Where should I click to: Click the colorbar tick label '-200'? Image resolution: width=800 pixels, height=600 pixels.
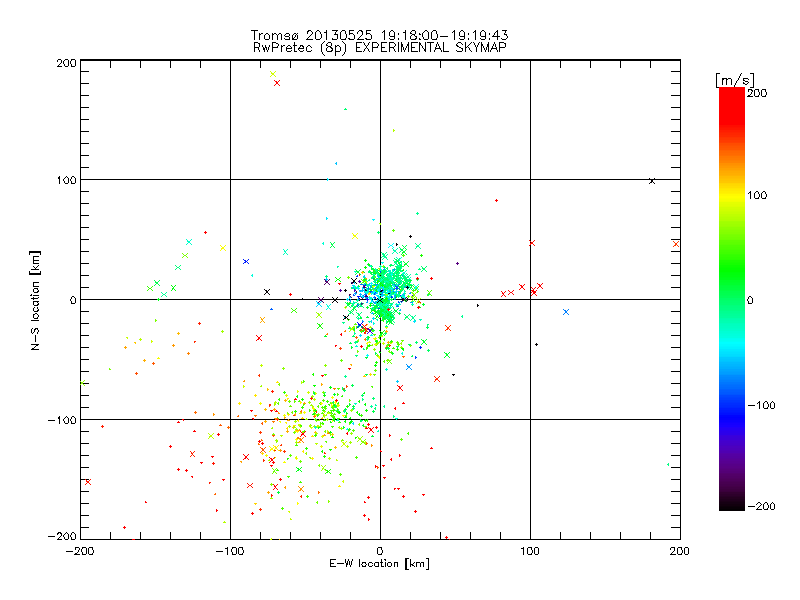click(x=761, y=506)
